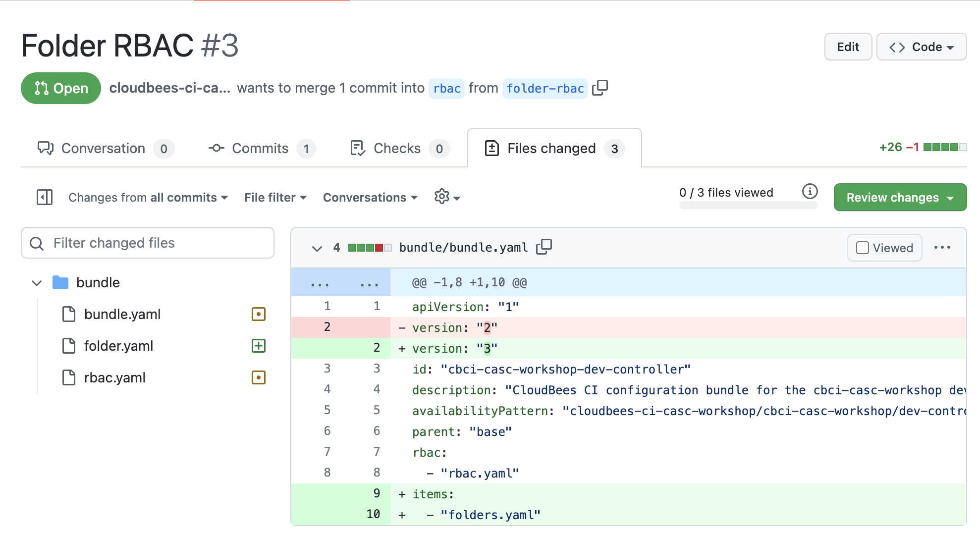Open the Changes from all commits dropdown
The image size is (980, 535).
(x=147, y=197)
